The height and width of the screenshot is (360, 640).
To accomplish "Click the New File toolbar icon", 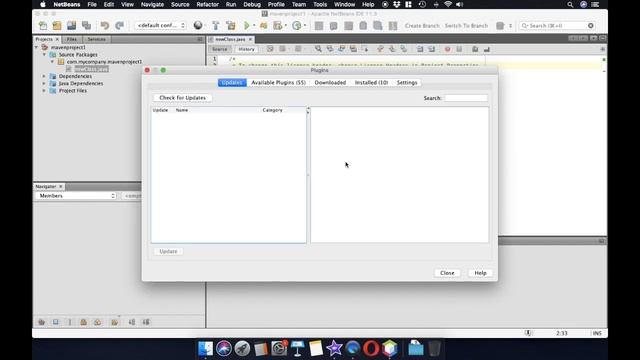I will tap(43, 26).
